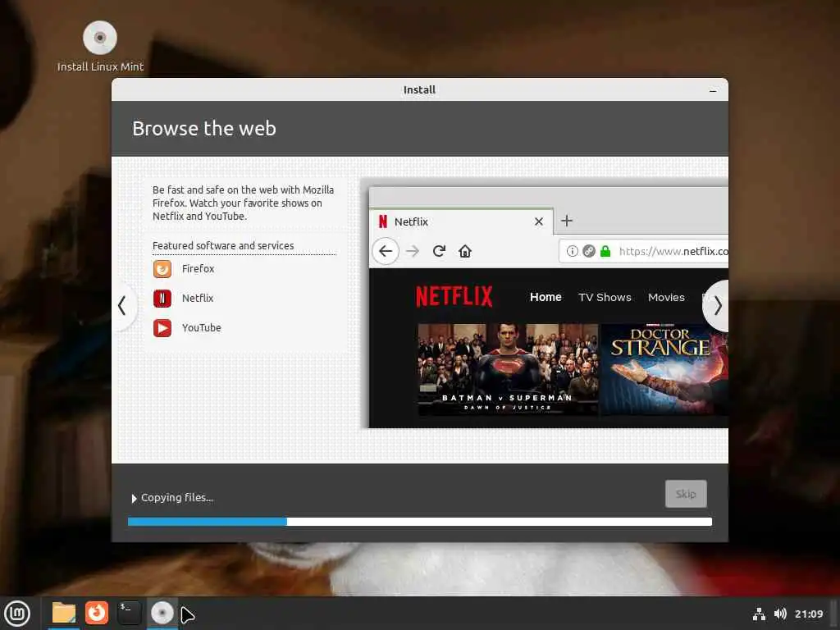
Task: Click the 'Featured software and services' heading
Action: pyautogui.click(x=223, y=246)
